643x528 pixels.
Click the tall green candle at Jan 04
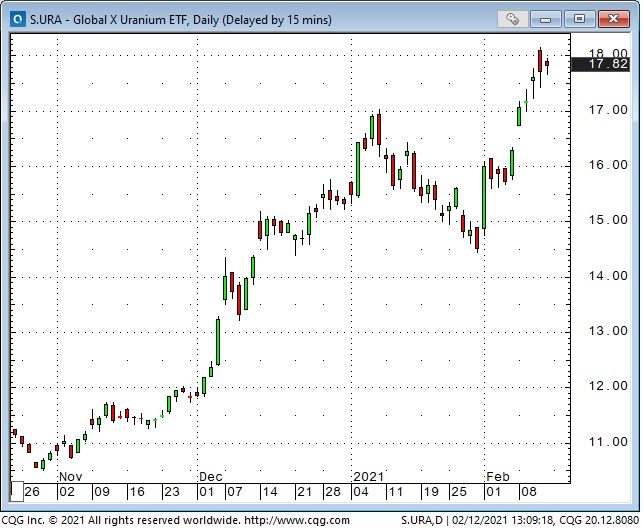[x=358, y=169]
